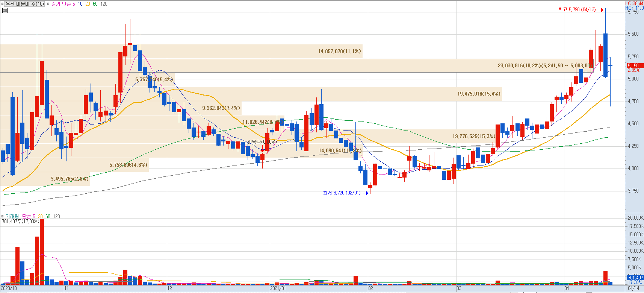This screenshot has width=644, height=293.
Task: Click the 2.39% change value on the price axis
Action: pos(633,70)
